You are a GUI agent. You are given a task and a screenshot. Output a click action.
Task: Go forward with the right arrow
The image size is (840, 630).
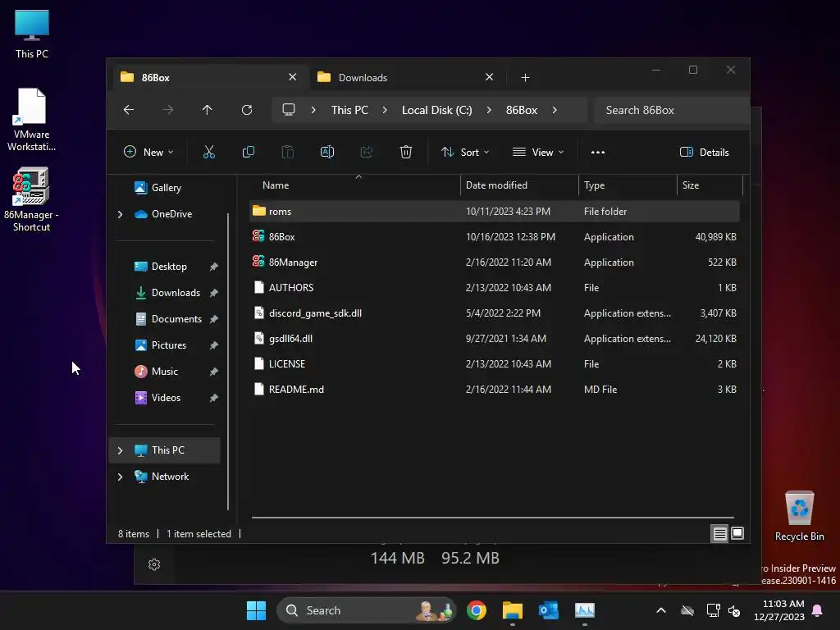coord(168,110)
